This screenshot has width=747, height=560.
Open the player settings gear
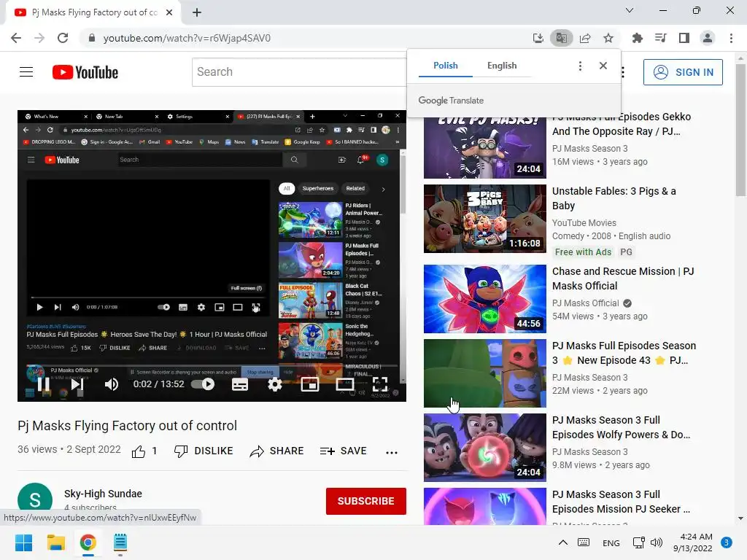point(275,384)
